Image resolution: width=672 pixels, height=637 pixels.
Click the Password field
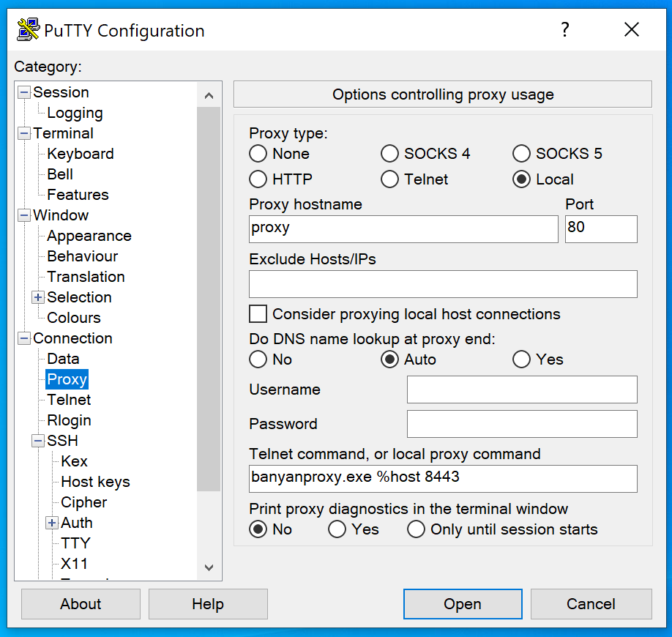click(x=522, y=423)
